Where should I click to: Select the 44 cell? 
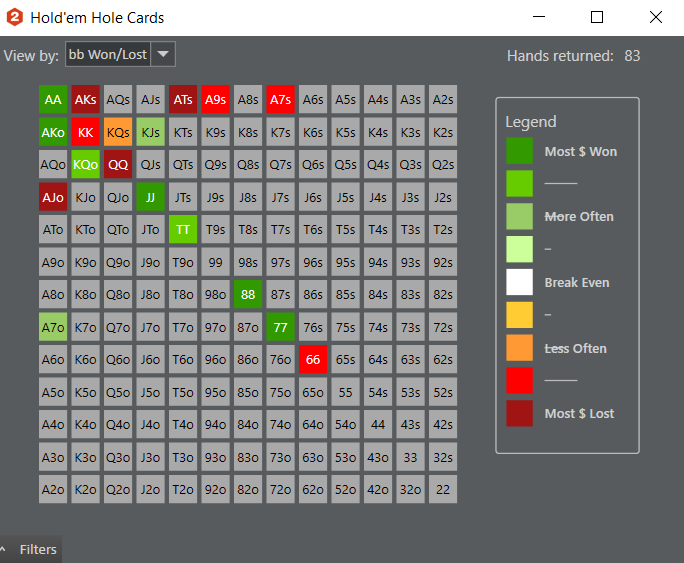[x=378, y=424]
